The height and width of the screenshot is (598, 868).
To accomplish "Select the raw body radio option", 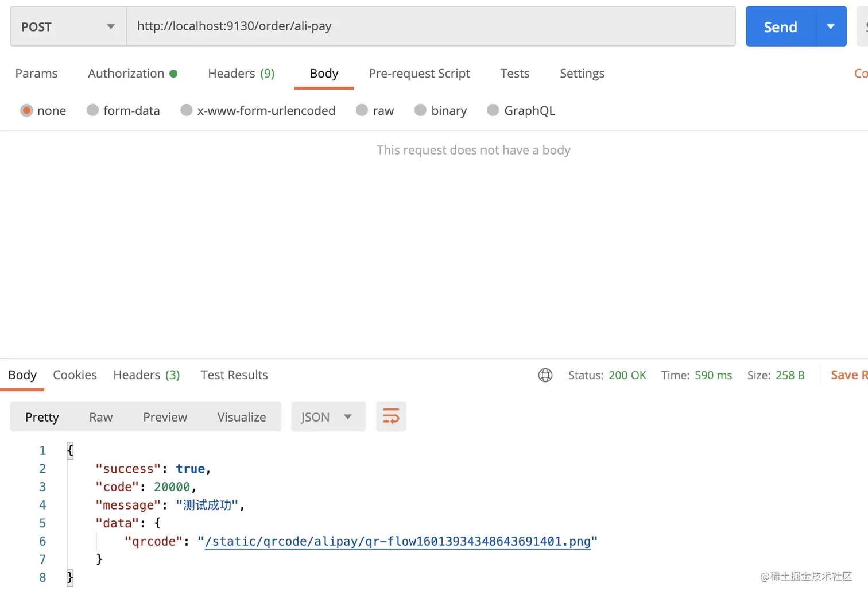I will tap(362, 110).
